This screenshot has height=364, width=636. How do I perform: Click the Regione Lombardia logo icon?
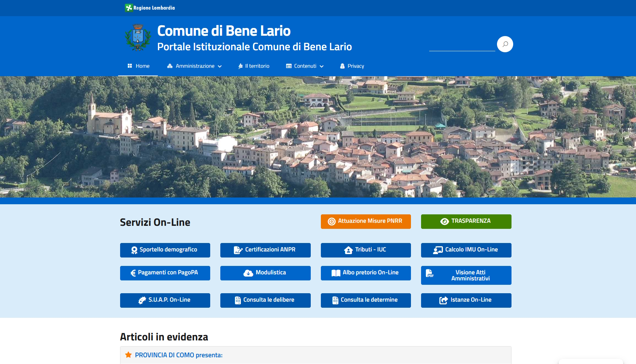[x=129, y=8]
